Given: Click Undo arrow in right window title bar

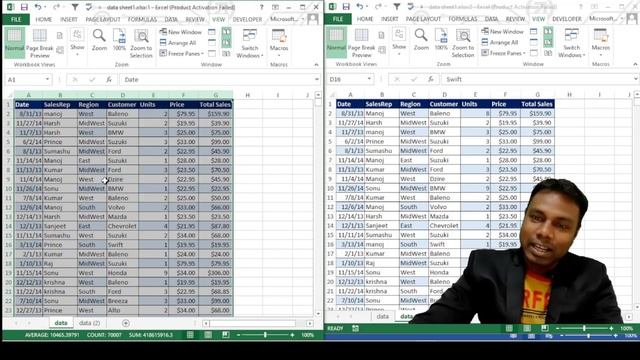Looking at the screenshot, I should coord(360,7).
